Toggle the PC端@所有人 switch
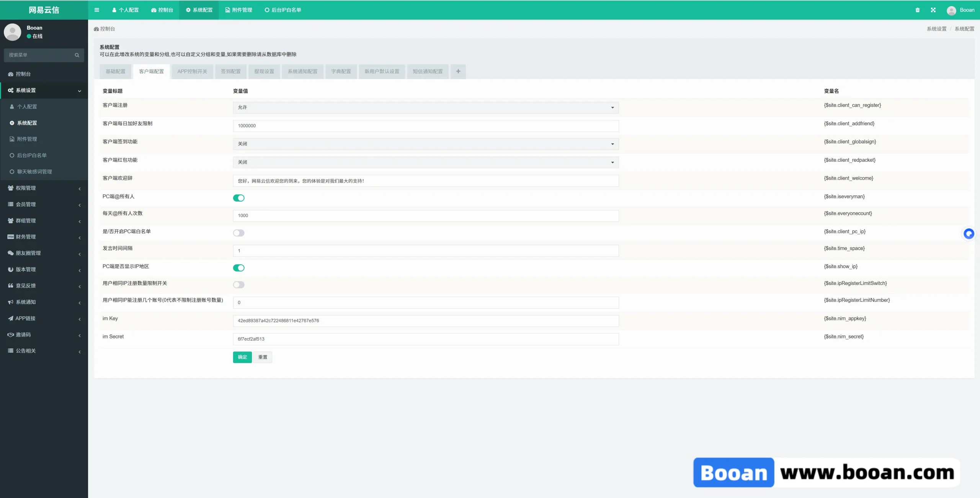Image resolution: width=980 pixels, height=498 pixels. pos(238,198)
